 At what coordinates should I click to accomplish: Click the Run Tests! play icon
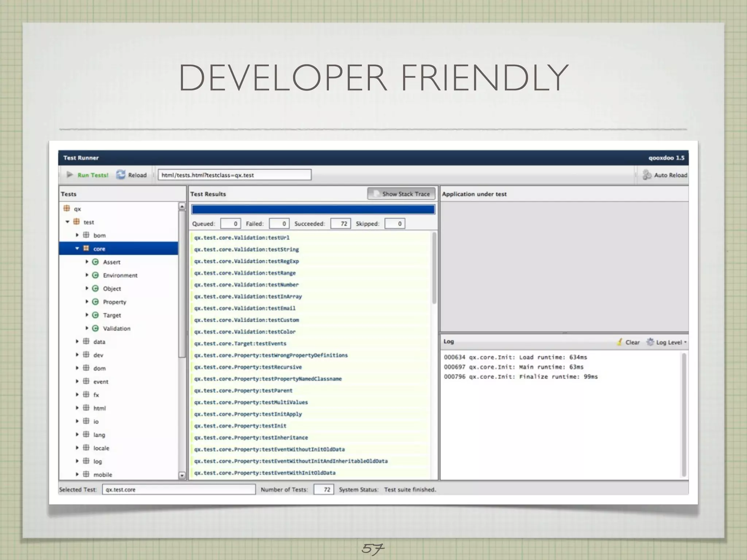[x=70, y=175]
